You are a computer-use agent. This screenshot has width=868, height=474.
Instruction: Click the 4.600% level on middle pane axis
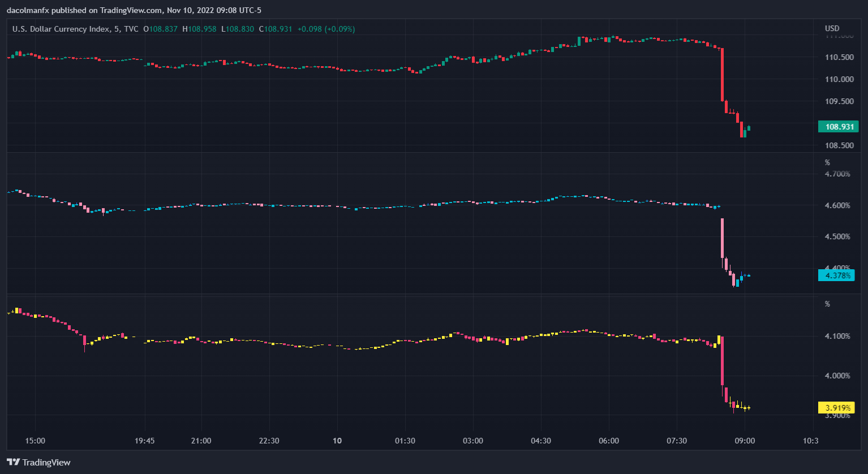point(837,205)
